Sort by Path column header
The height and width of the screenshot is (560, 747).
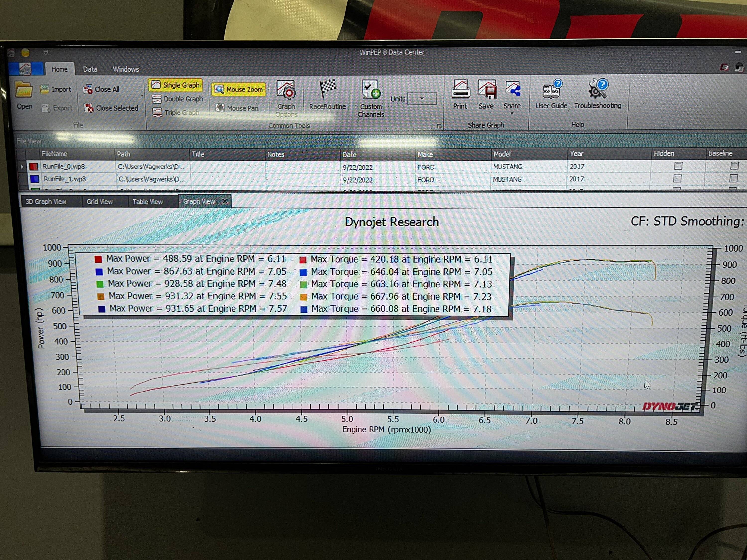point(152,154)
